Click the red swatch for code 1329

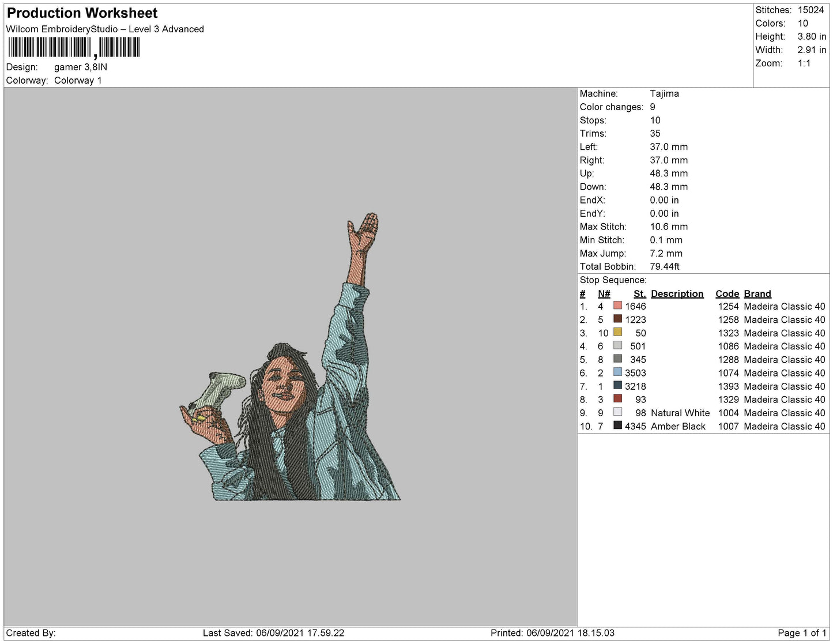tap(617, 398)
